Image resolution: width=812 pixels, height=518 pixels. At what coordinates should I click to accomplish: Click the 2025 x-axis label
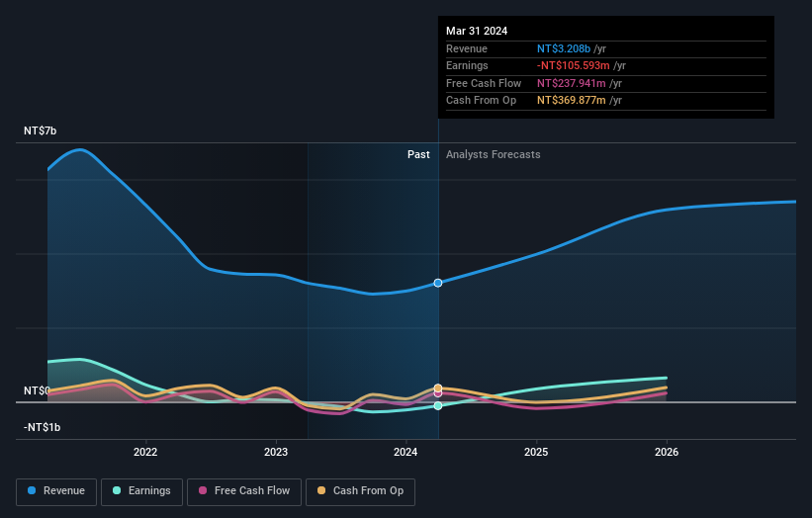pyautogui.click(x=536, y=452)
